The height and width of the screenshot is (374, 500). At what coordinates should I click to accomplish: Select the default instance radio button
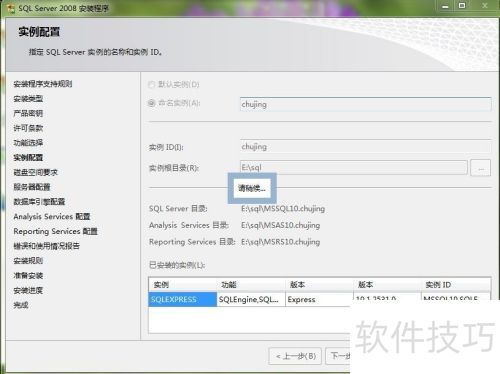click(152, 84)
